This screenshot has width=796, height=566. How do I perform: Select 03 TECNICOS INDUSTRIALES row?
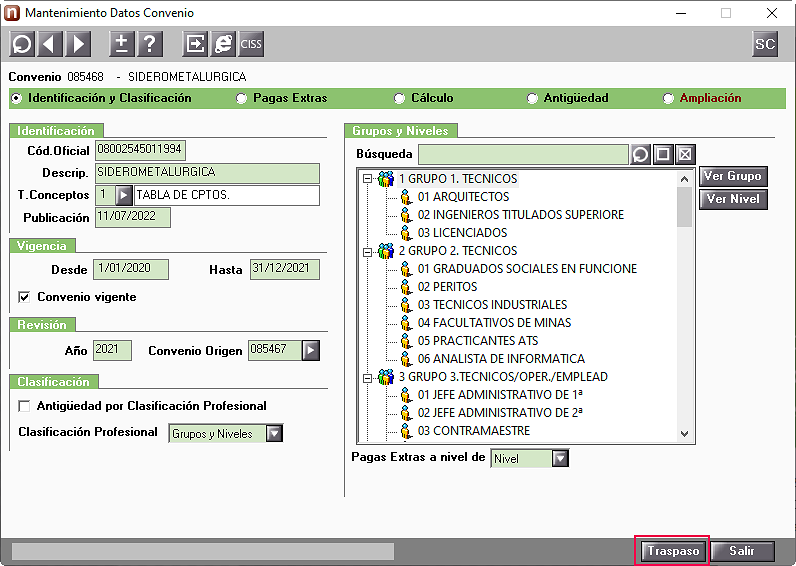coord(492,305)
